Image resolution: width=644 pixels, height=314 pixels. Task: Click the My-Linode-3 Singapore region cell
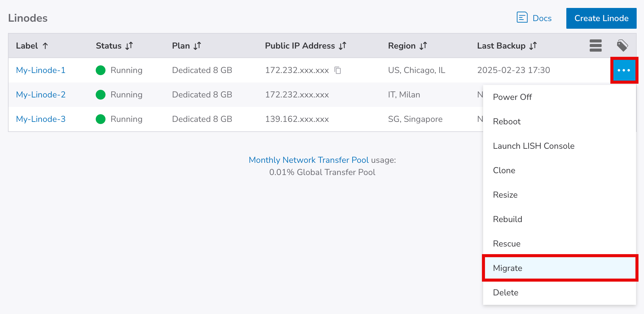[x=415, y=119]
